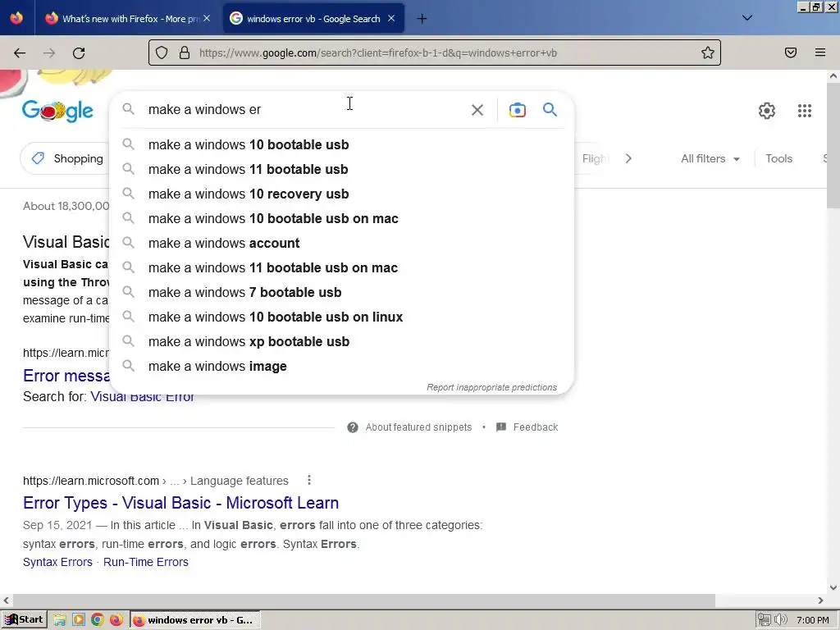Launch Firefox from quick launch
Screen dimensions: 840x630
coord(116,620)
